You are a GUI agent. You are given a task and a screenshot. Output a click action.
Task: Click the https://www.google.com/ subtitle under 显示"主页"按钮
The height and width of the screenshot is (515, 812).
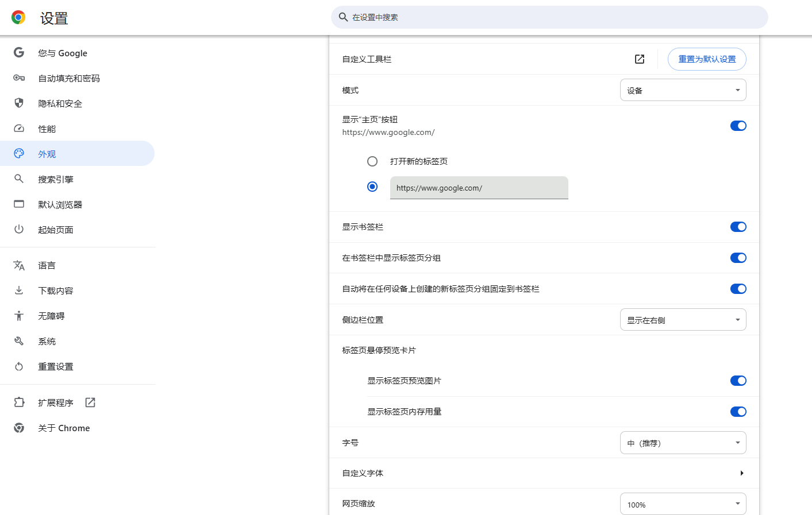(x=388, y=132)
